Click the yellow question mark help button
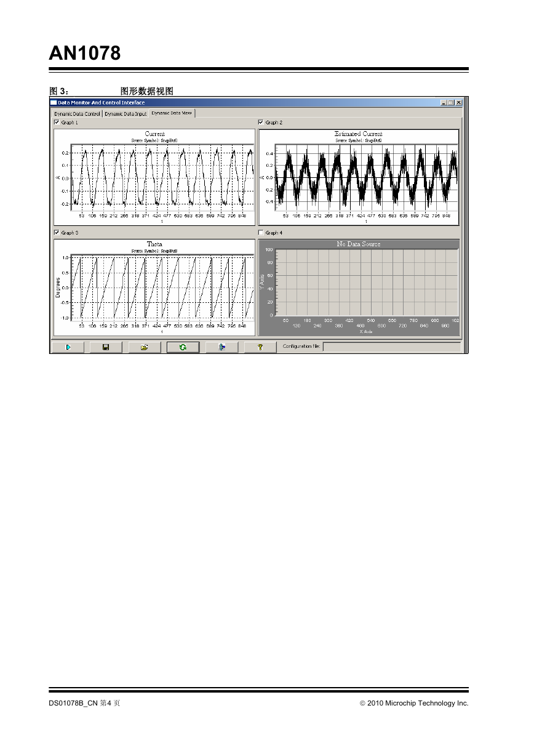Screen dimensions: 534x756 coord(260,347)
